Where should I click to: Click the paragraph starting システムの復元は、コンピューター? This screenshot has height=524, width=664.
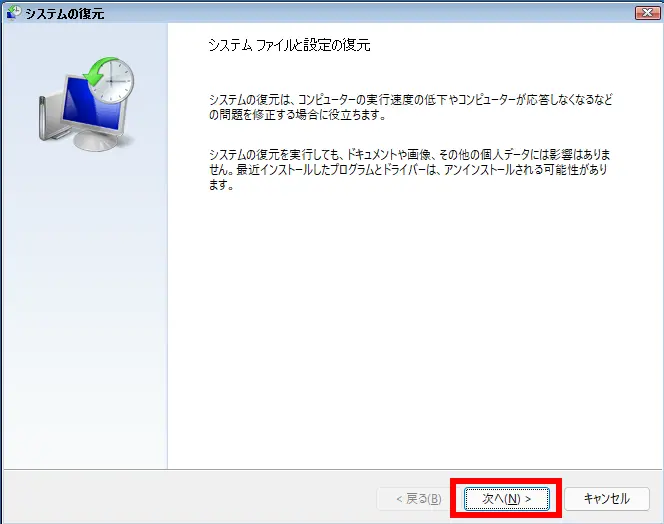410,107
